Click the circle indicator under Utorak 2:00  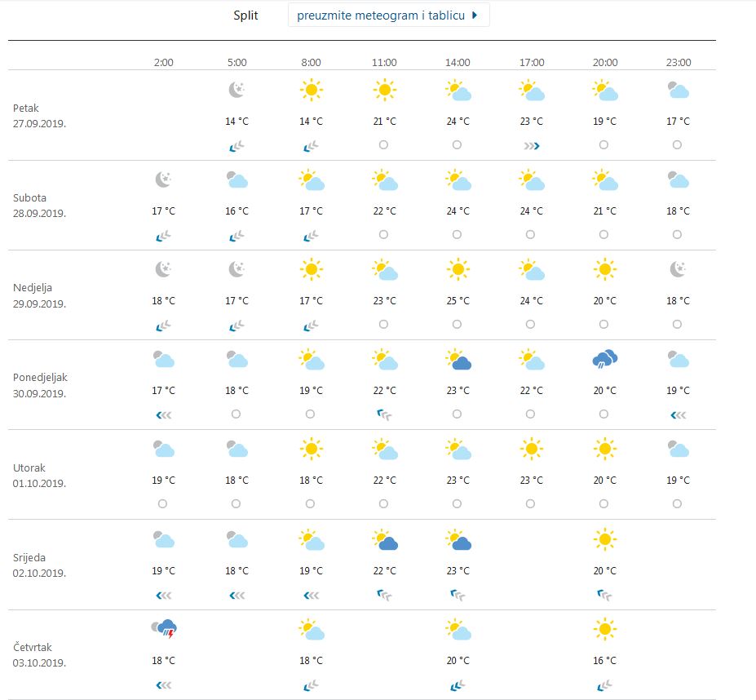[163, 504]
